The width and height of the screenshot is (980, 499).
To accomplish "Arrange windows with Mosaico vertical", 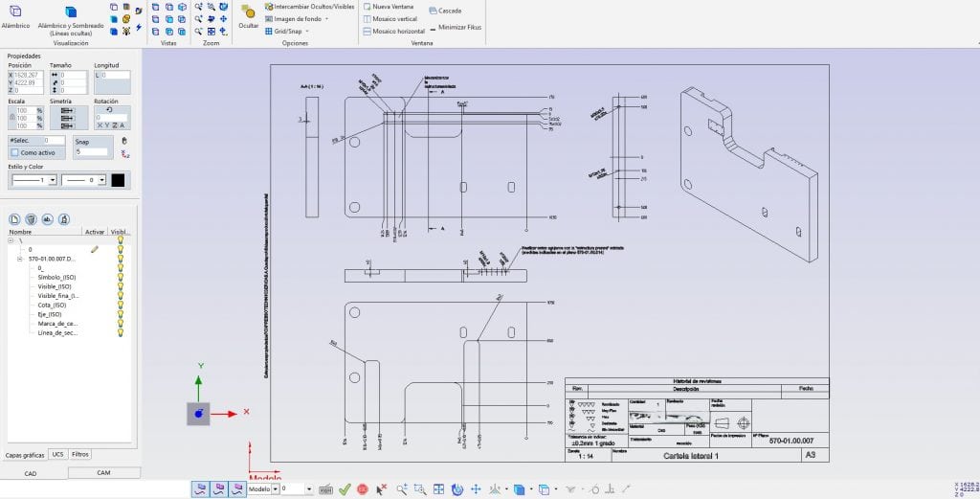I will 390,19.
